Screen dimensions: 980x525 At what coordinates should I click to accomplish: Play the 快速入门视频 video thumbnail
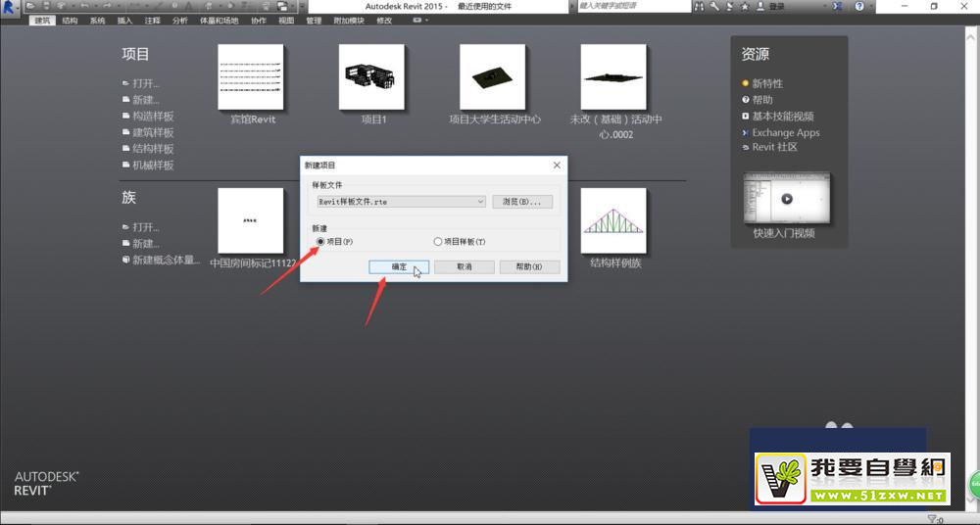click(785, 198)
